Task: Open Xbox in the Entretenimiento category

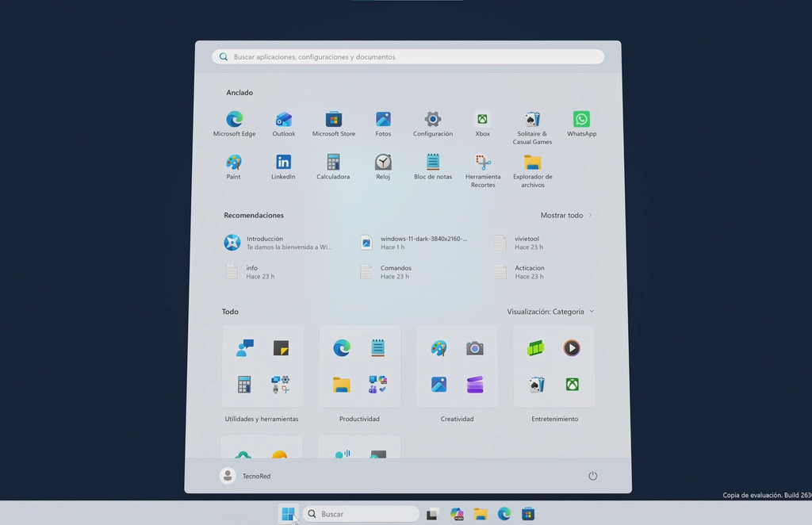Action: click(x=573, y=385)
